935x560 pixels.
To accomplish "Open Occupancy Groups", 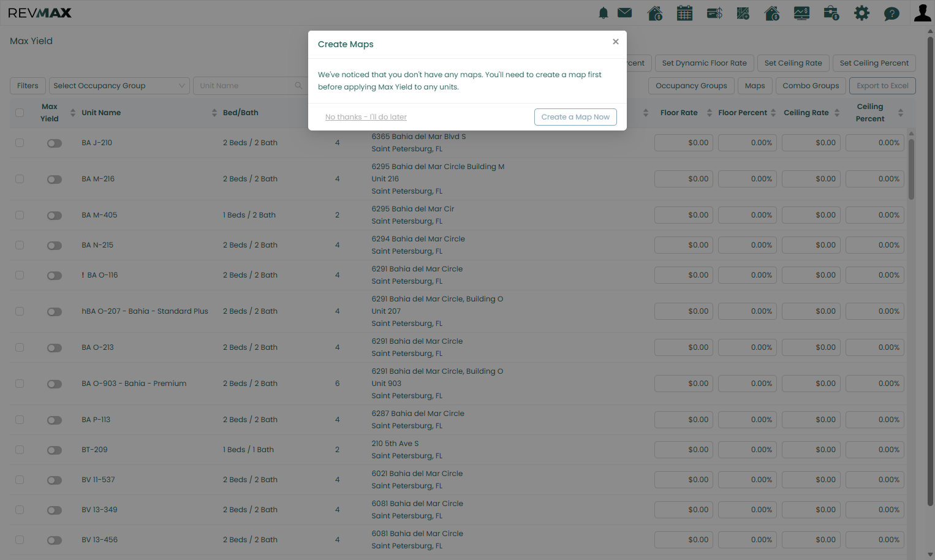I will coord(691,86).
